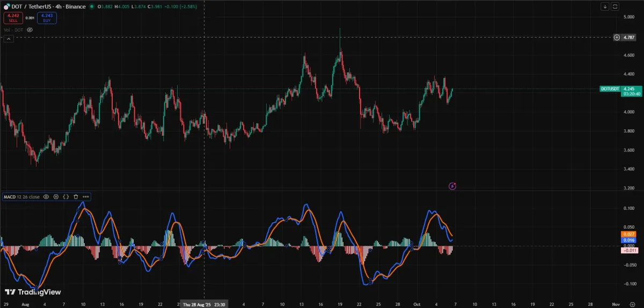Open time zone settings icon at bottom right
This screenshot has height=308, width=644.
(632, 304)
